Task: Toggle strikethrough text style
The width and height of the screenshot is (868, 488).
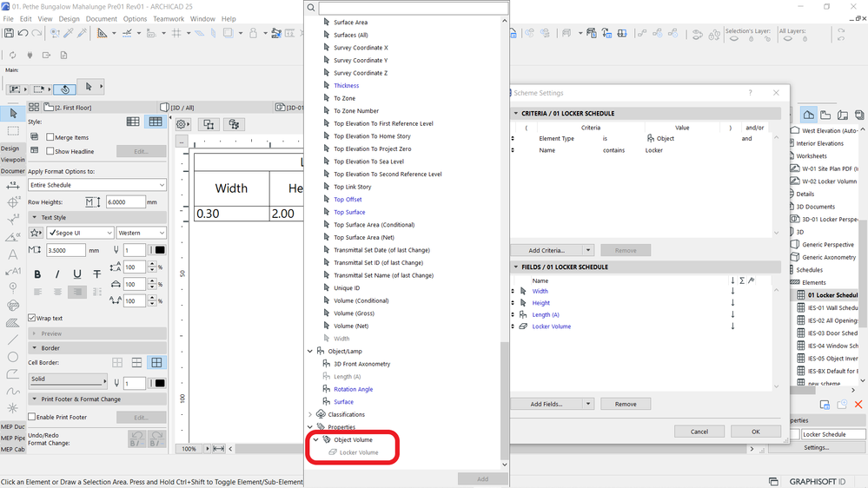Action: pos(96,274)
